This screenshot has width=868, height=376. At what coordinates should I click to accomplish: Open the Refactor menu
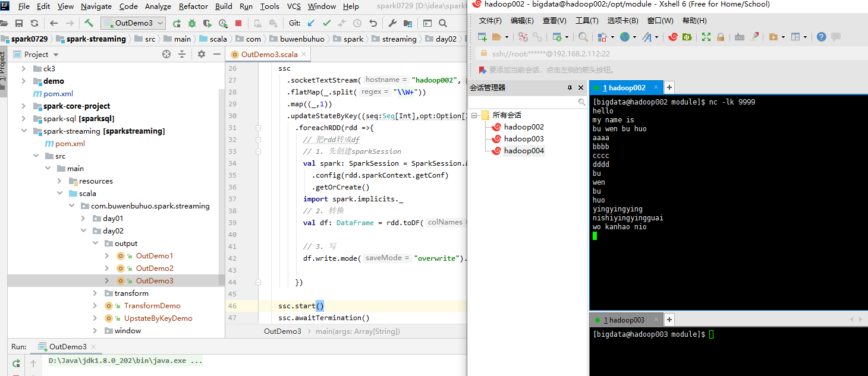pos(193,7)
